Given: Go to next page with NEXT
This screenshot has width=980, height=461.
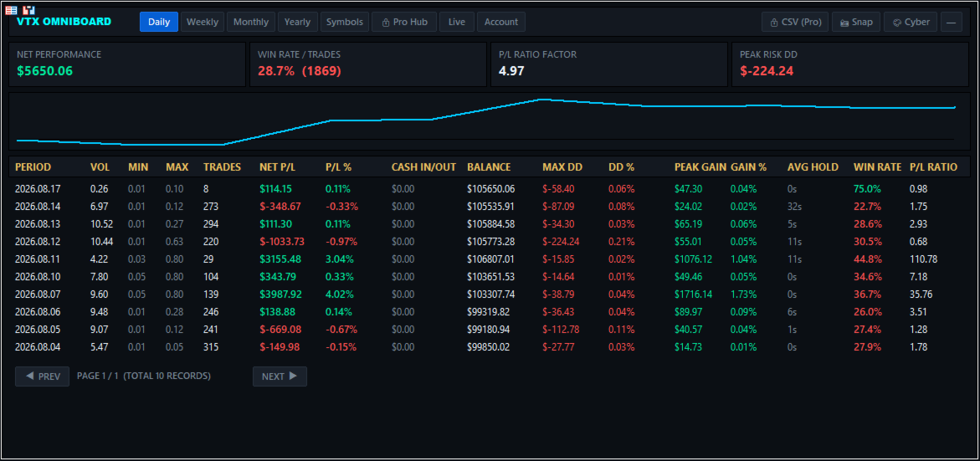Looking at the screenshot, I should point(280,376).
